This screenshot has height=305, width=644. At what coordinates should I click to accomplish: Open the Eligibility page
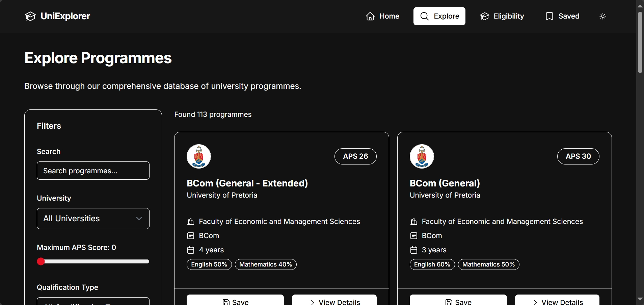[x=502, y=16]
